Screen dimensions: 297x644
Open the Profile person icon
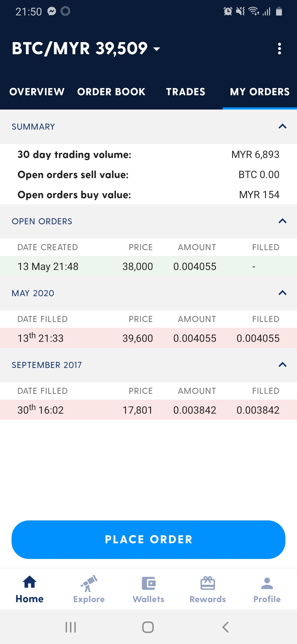pos(267,583)
